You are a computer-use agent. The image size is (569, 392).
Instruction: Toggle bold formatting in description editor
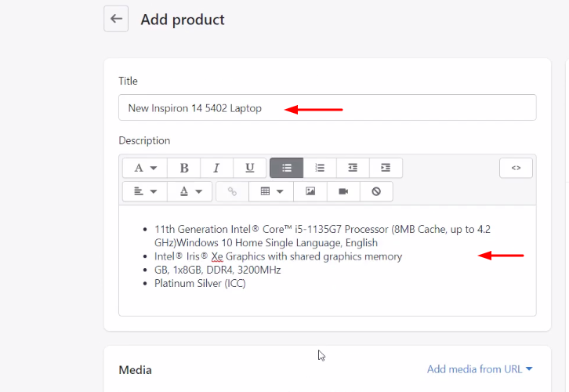click(184, 168)
